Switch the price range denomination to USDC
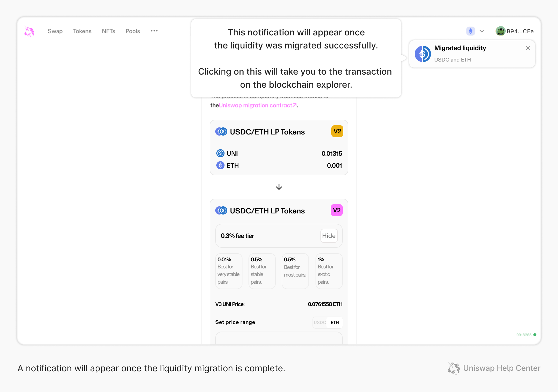Image resolution: width=558 pixels, height=392 pixels. [320, 322]
